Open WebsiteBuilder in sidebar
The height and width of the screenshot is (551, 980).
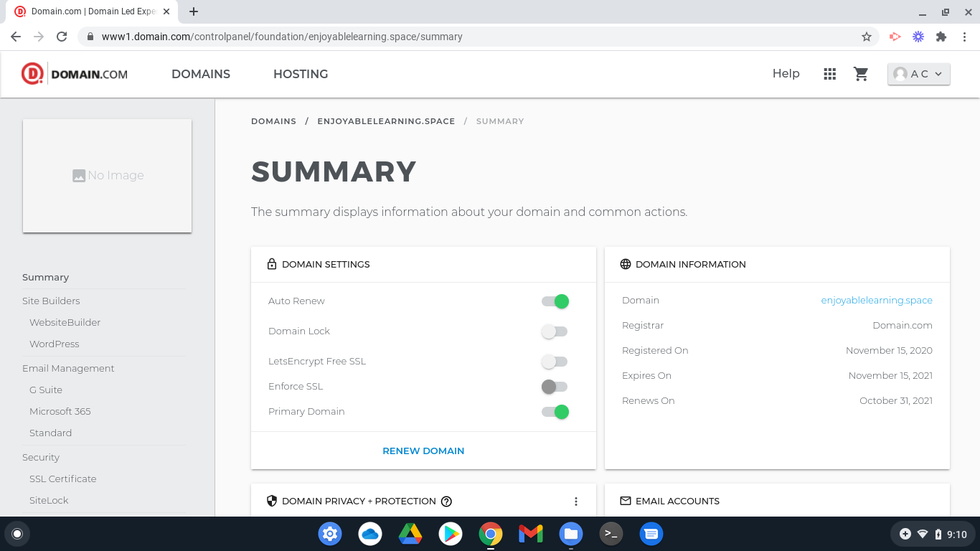pos(65,322)
